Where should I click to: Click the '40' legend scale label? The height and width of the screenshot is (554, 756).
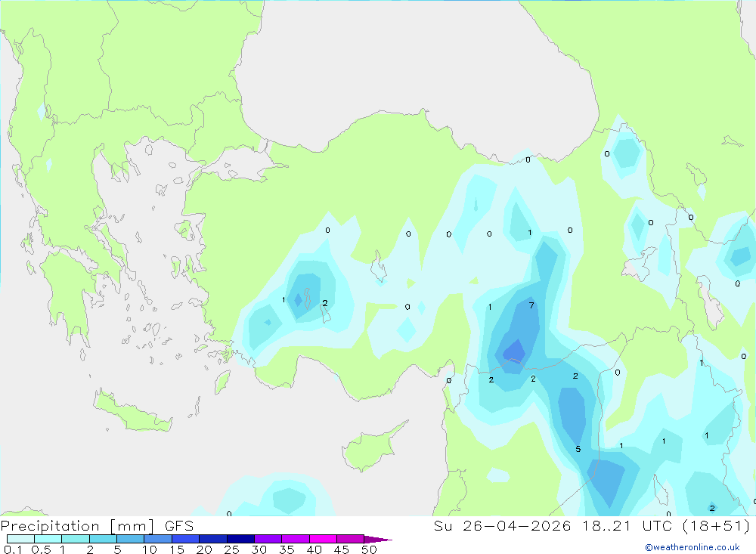[x=314, y=549]
